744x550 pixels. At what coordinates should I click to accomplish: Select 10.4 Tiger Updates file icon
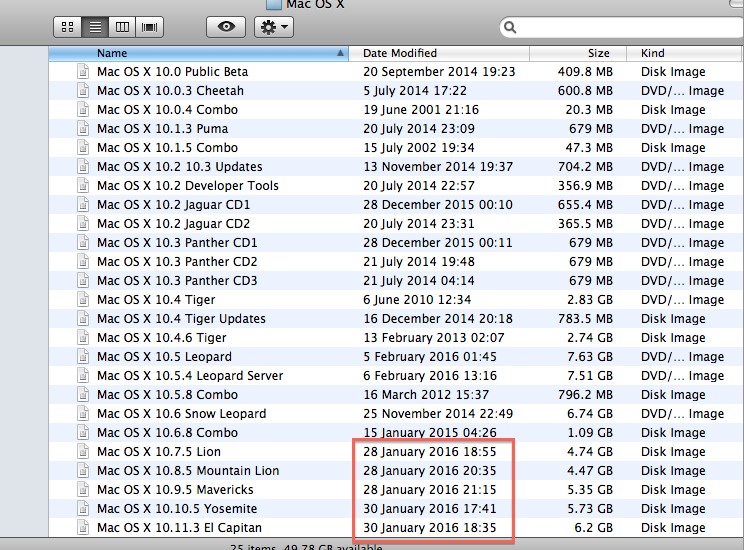click(x=83, y=318)
